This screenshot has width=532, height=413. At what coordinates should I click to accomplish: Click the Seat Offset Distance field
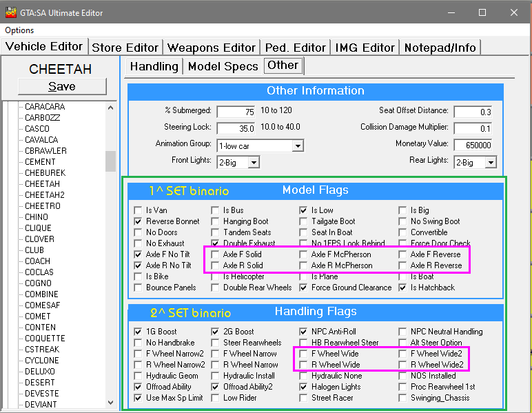tap(473, 112)
